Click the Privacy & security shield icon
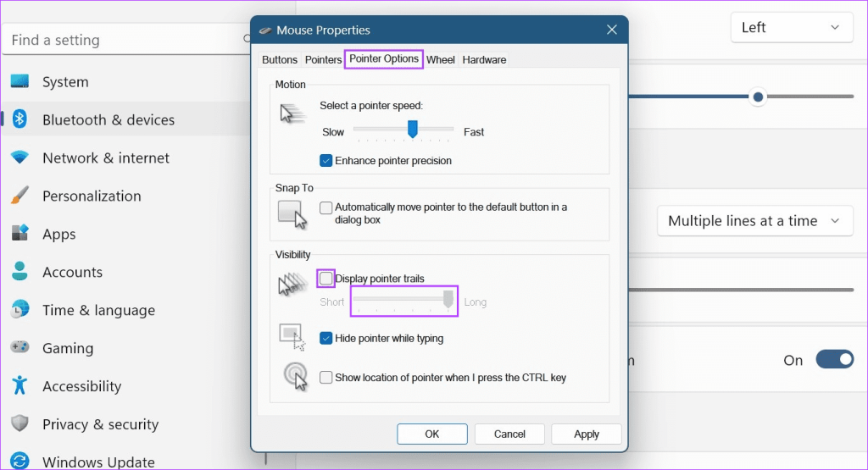 pyautogui.click(x=20, y=424)
